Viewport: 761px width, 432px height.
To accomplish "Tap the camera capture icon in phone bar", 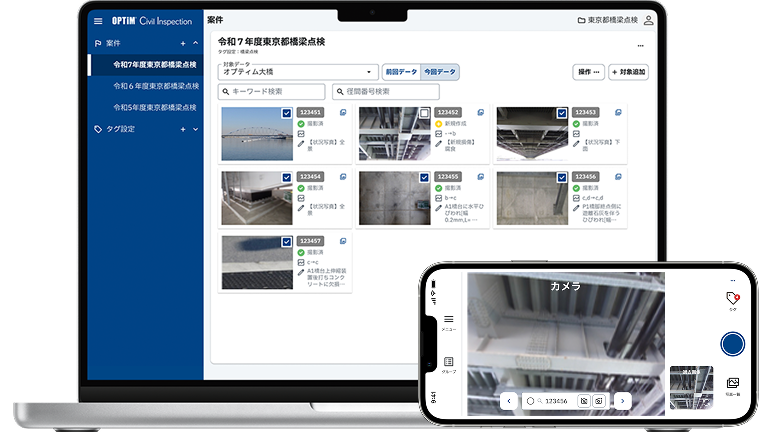I will 599,401.
